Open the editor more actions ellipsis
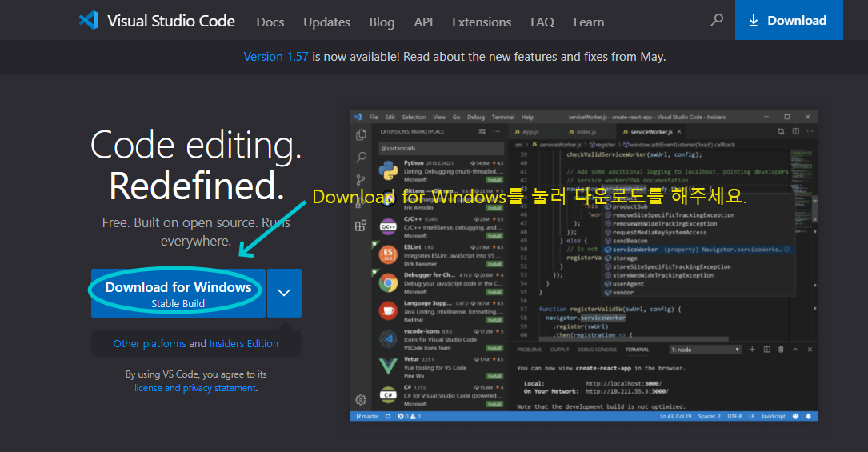868x452 pixels. click(810, 132)
